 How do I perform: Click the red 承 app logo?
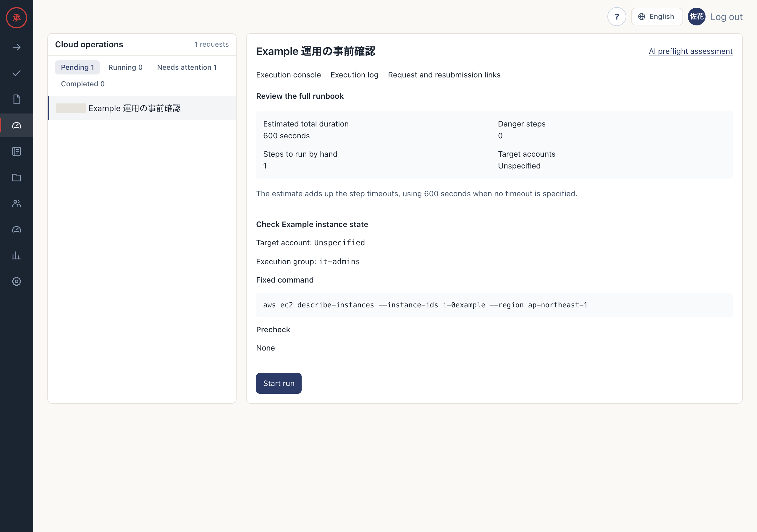tap(17, 17)
